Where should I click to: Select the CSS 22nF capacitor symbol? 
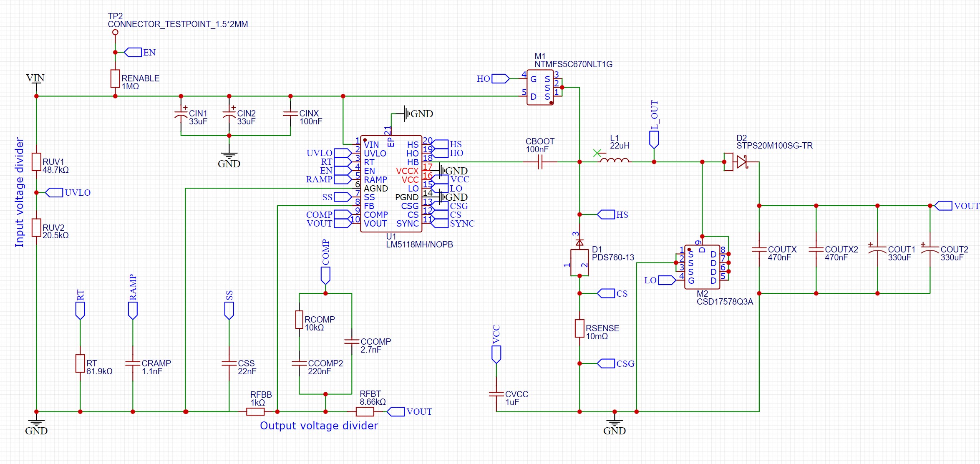pos(229,363)
